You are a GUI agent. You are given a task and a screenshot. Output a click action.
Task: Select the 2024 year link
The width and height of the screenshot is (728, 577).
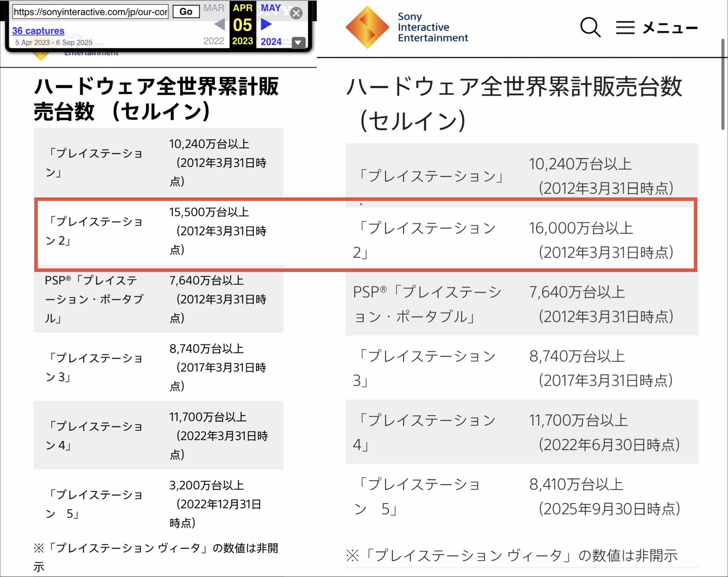click(x=271, y=42)
